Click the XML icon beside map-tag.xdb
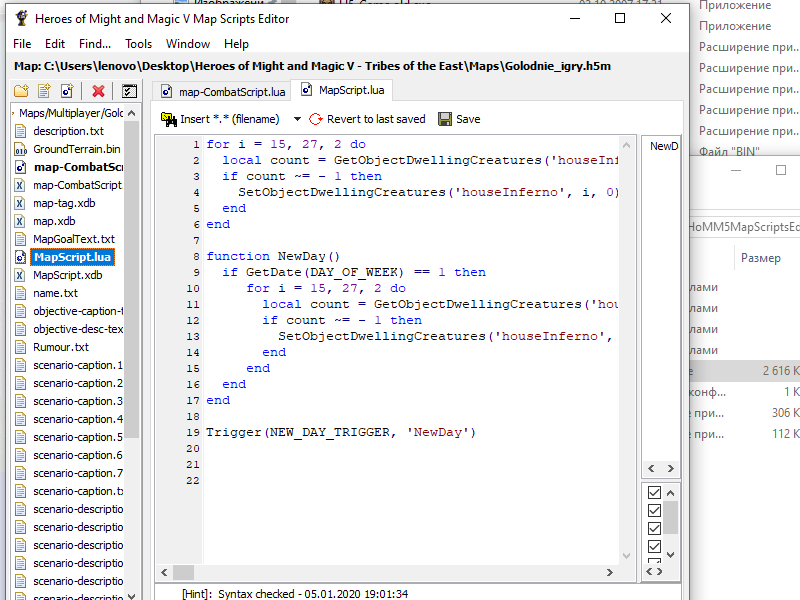800x600 pixels. pos(20,204)
